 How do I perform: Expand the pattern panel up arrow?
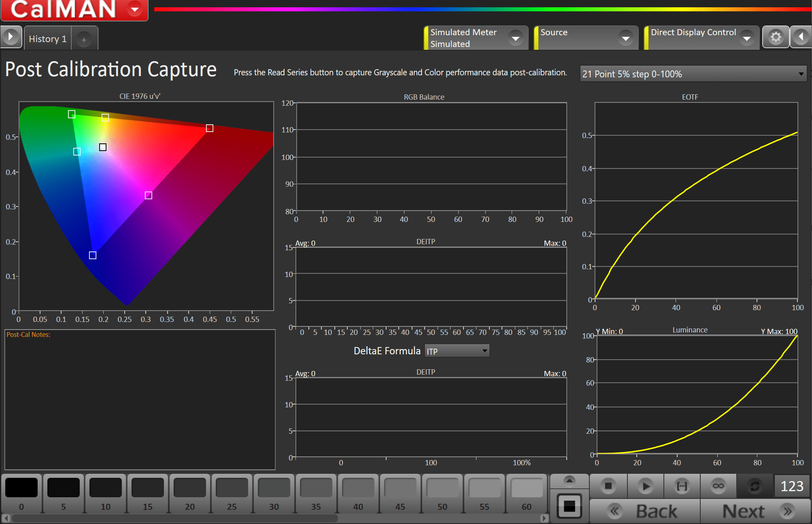coord(569,481)
